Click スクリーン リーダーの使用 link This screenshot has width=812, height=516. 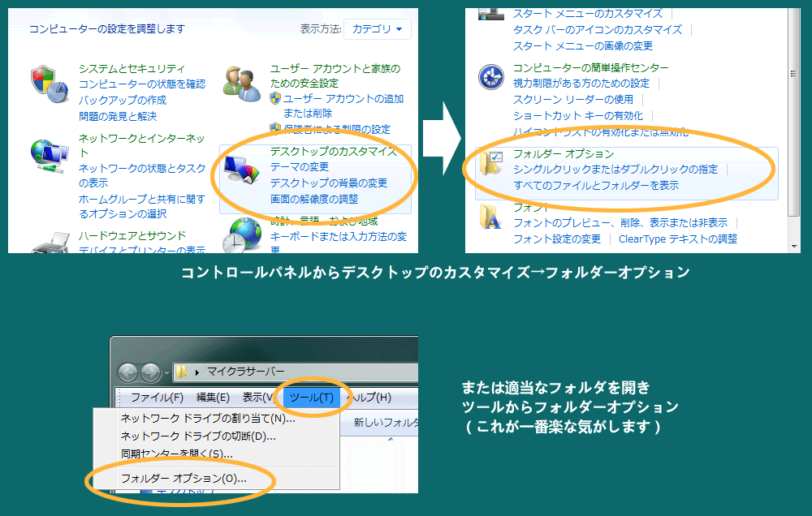click(x=573, y=99)
